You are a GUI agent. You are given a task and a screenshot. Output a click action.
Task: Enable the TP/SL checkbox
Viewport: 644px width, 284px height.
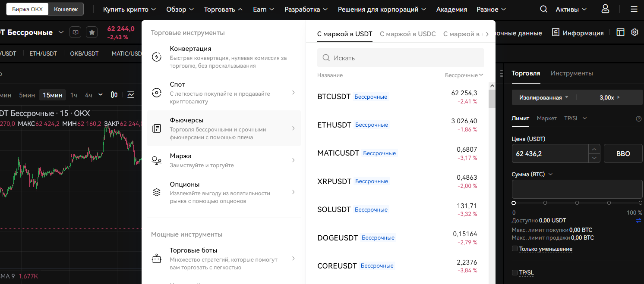[515, 272]
